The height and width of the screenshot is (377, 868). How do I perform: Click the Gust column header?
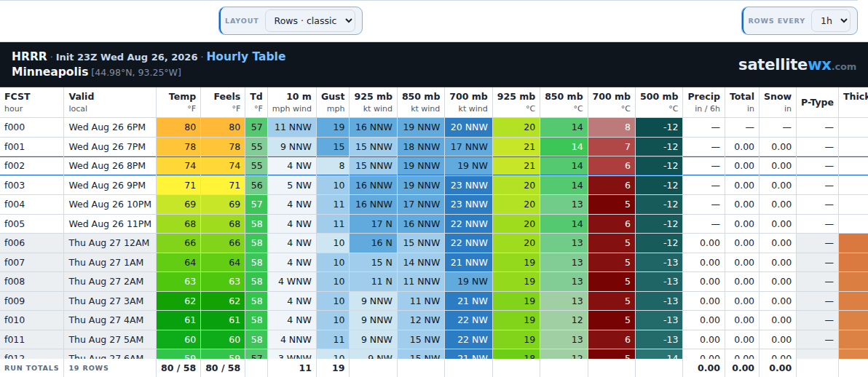333,103
